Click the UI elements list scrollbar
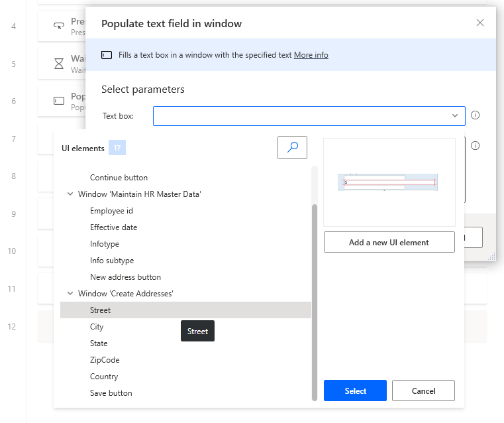This screenshot has height=423, width=504. 315,302
